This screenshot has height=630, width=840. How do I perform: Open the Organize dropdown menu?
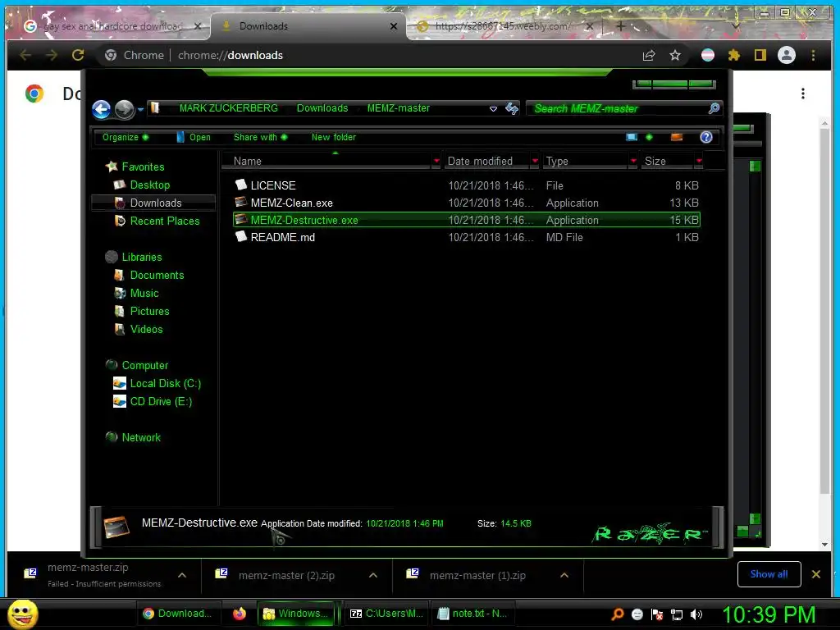pos(126,137)
